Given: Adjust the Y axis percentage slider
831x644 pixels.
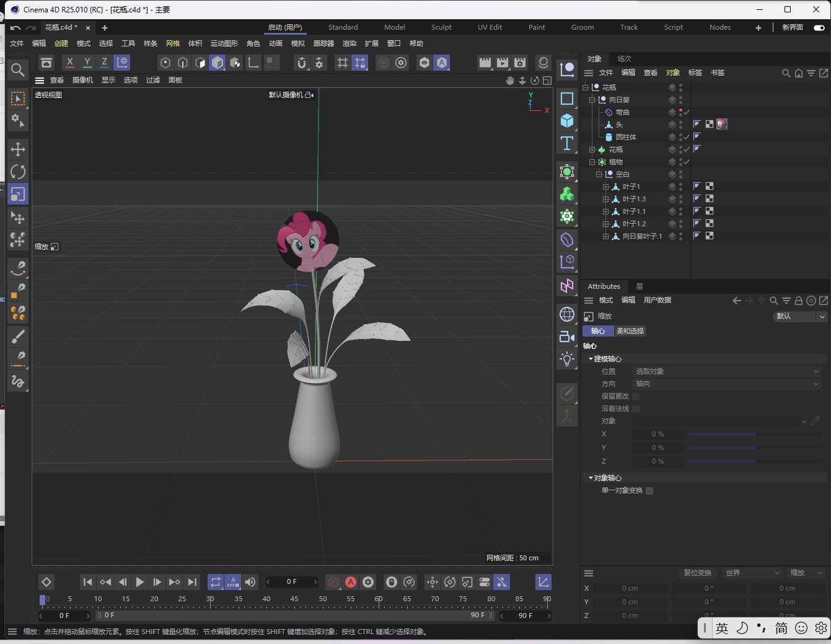Looking at the screenshot, I should pyautogui.click(x=755, y=448).
